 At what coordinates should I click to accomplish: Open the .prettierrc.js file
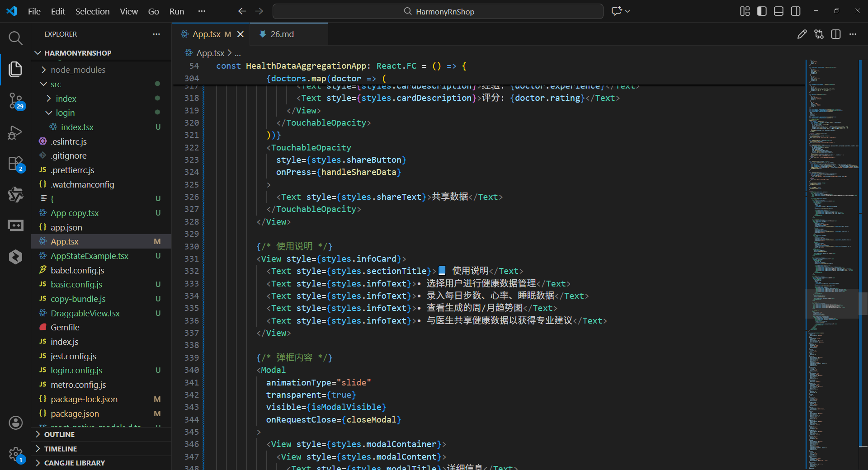click(101, 170)
